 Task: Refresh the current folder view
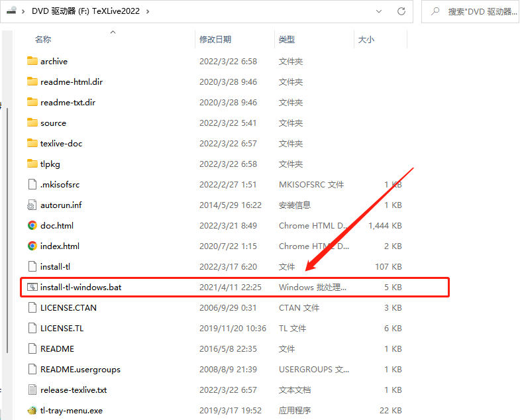point(401,11)
